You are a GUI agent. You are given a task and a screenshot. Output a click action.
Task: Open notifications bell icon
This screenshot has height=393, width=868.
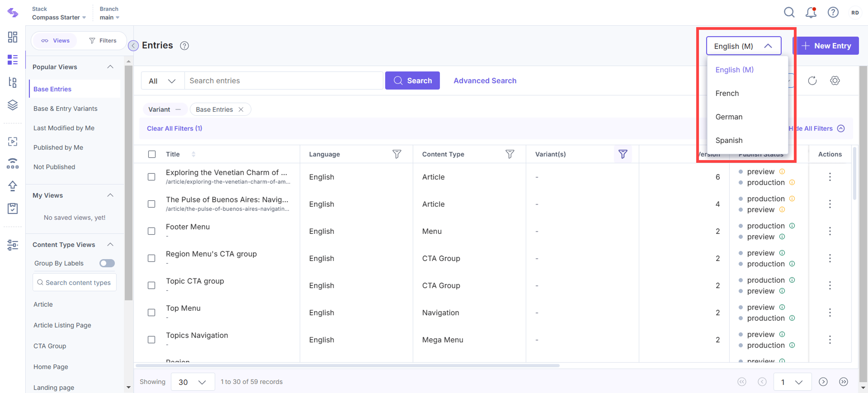click(x=811, y=12)
